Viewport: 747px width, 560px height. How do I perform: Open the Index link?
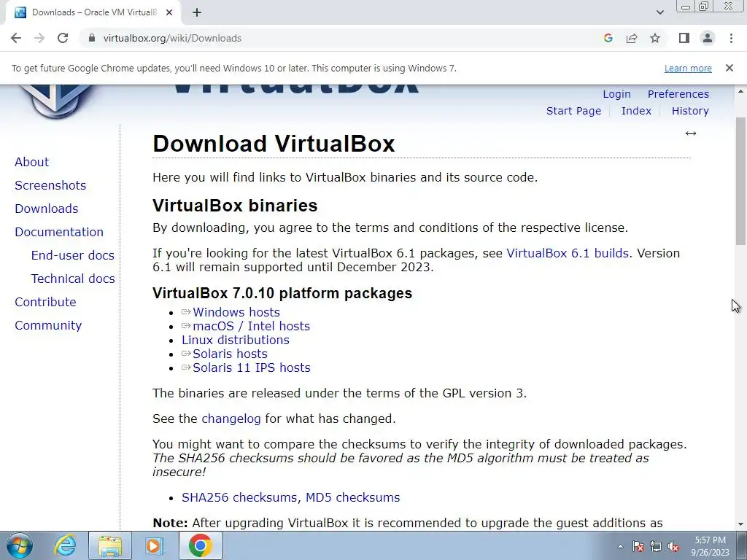pyautogui.click(x=636, y=111)
